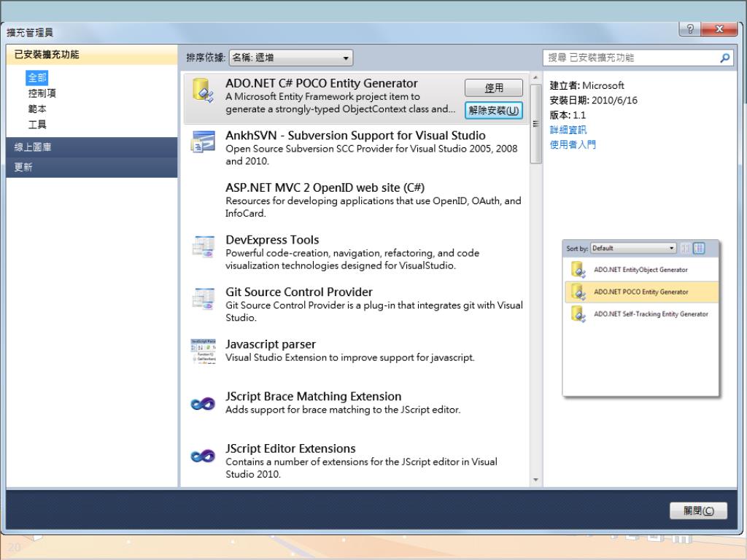Screen dimensions: 747x560
Task: Select the 工具 category
Action: [x=37, y=125]
